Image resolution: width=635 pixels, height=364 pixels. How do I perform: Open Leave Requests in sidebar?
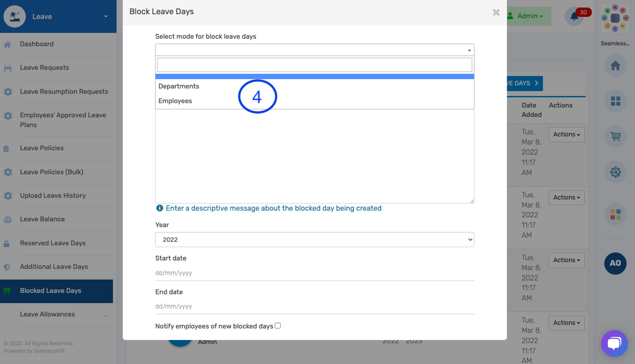coord(44,68)
